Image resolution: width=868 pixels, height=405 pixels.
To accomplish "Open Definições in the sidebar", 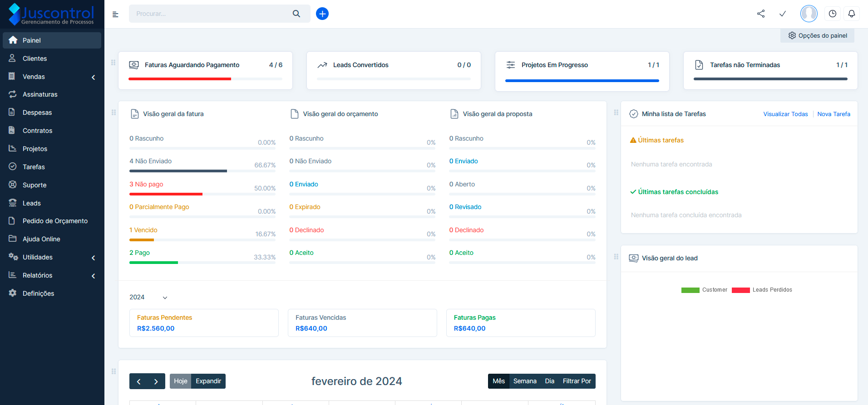I will [x=52, y=293].
